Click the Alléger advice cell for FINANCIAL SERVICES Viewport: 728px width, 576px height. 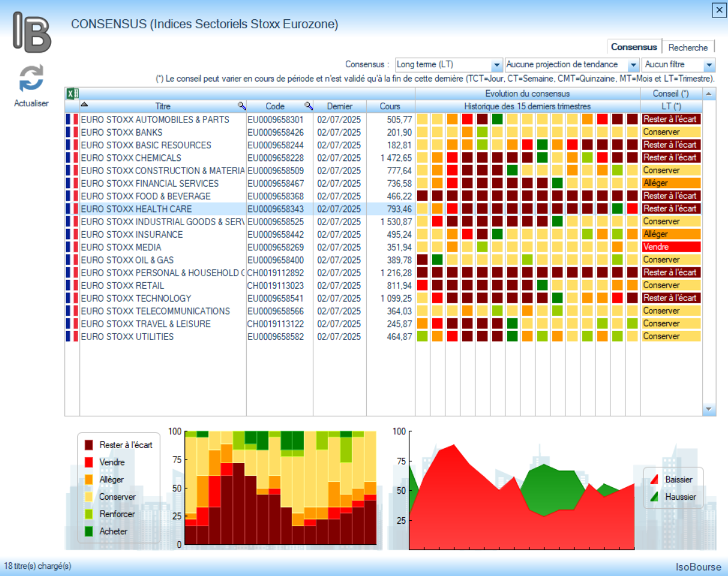click(x=671, y=183)
